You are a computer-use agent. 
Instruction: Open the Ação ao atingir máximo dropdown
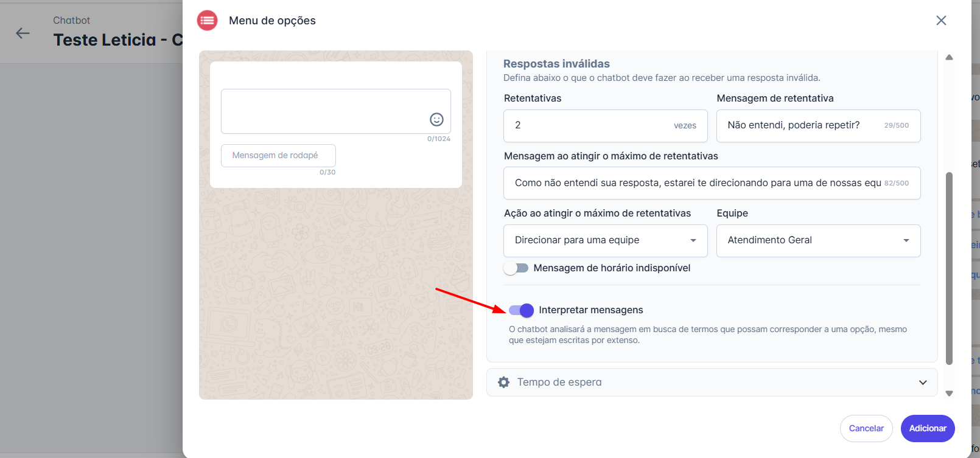tap(605, 240)
